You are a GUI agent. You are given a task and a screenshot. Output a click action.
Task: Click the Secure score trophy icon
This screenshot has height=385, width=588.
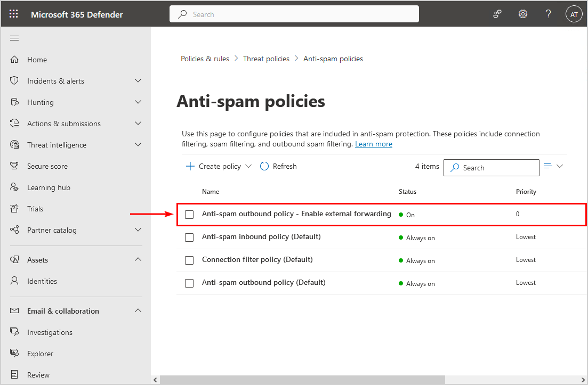pyautogui.click(x=15, y=166)
